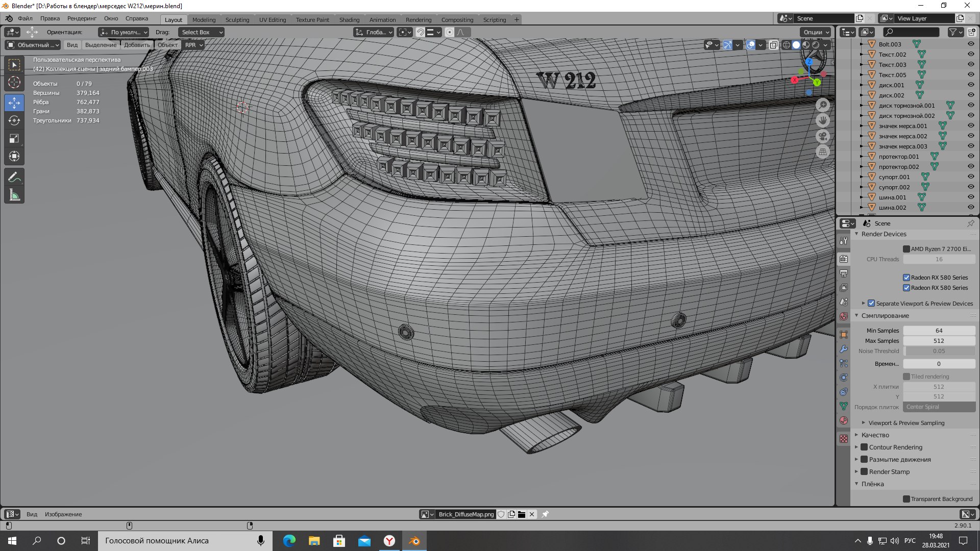Screen dimensions: 980x551
Task: Expand the Качество section
Action: tap(856, 435)
